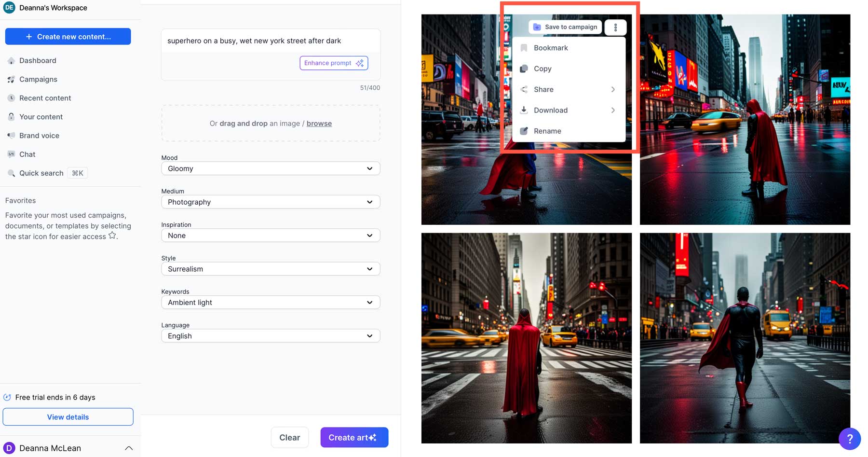Screen dimensions: 868x457
Task: Open the Style dropdown showing Surrealism
Action: (270, 269)
